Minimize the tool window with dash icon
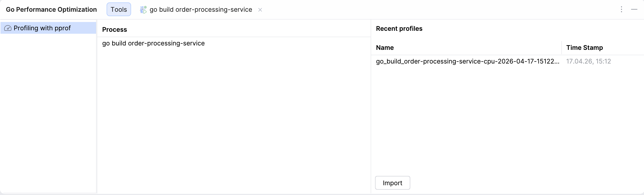This screenshot has height=195, width=644. (634, 10)
